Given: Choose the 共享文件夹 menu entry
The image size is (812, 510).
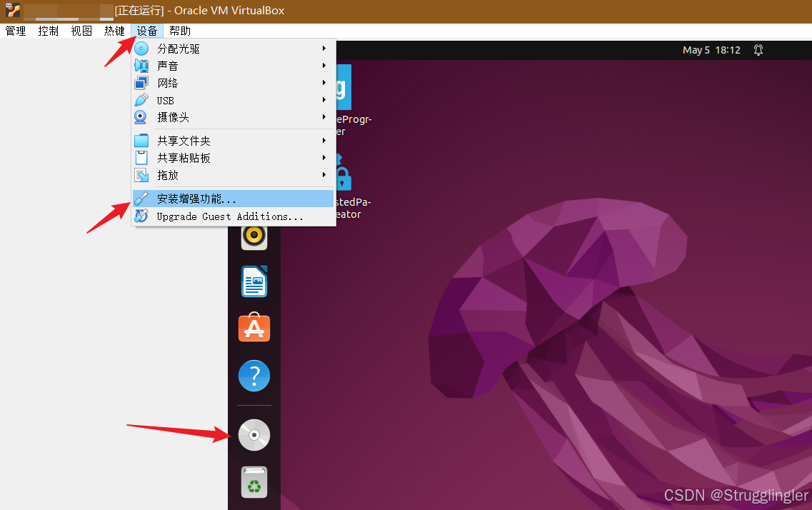Looking at the screenshot, I should click(233, 140).
